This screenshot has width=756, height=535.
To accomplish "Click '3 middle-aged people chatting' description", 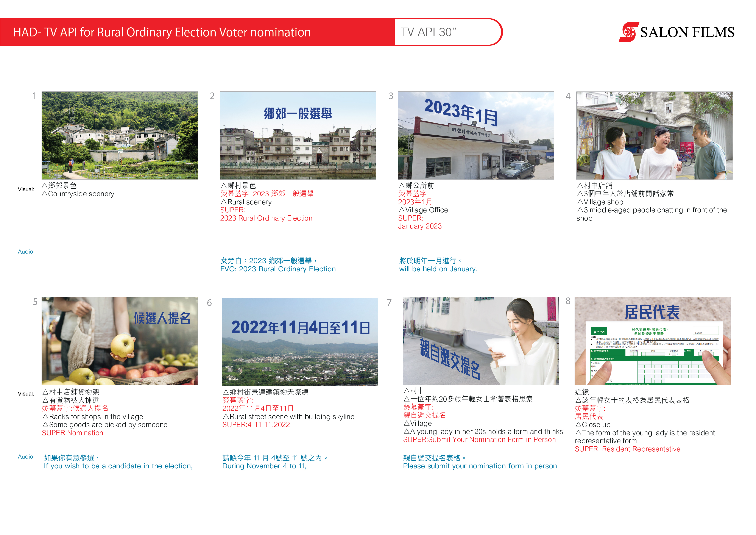I will pos(652,214).
